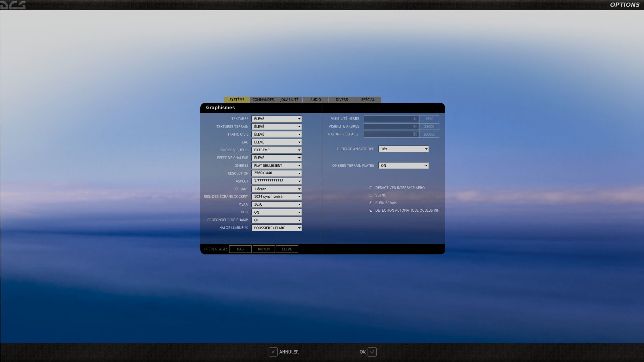Go to the SPÉCIAL tab

click(x=368, y=99)
